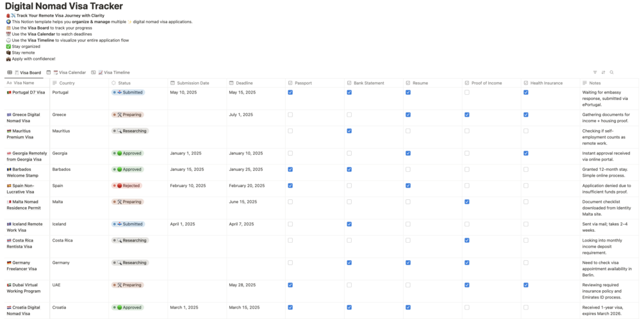Open the Iceland Remote Work Visa page
Screen dimensions: 644x319
point(28,224)
